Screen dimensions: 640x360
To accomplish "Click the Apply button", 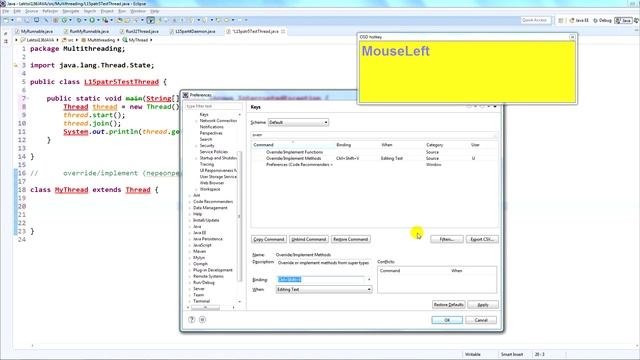I will pyautogui.click(x=483, y=305).
